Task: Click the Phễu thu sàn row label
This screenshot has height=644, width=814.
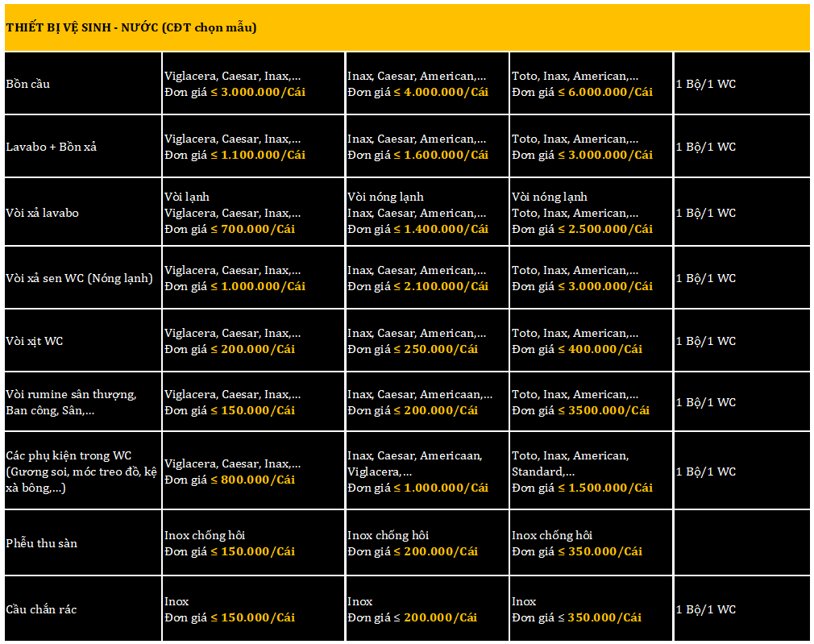Action: 42,543
